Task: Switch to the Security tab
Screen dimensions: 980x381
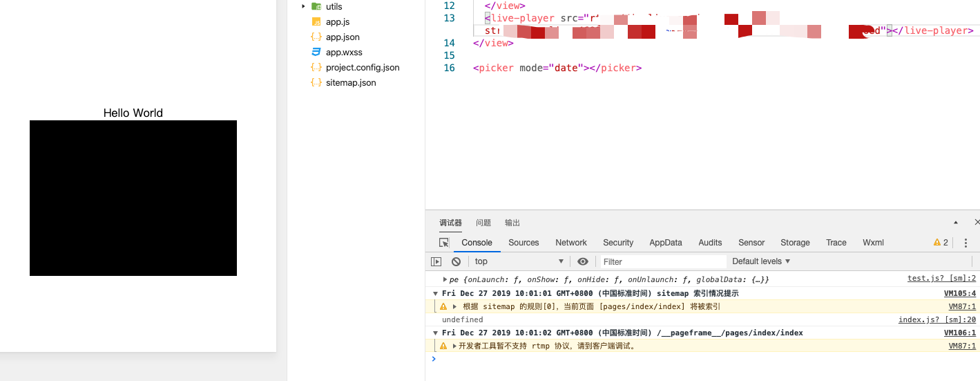Action: pos(618,243)
